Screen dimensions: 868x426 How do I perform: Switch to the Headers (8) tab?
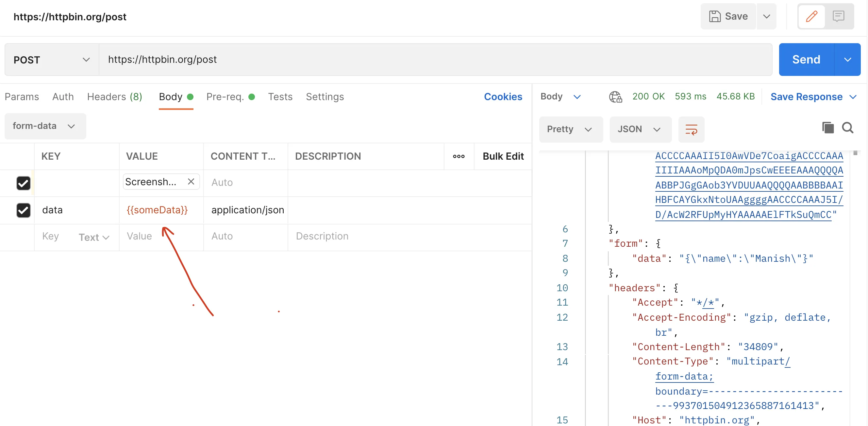click(x=115, y=97)
